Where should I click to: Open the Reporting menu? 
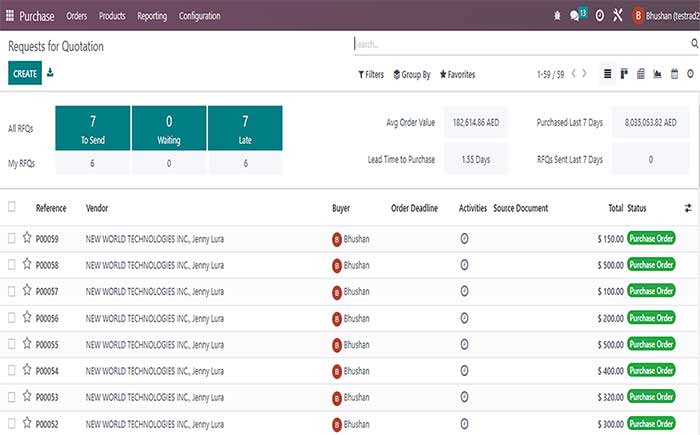click(152, 16)
